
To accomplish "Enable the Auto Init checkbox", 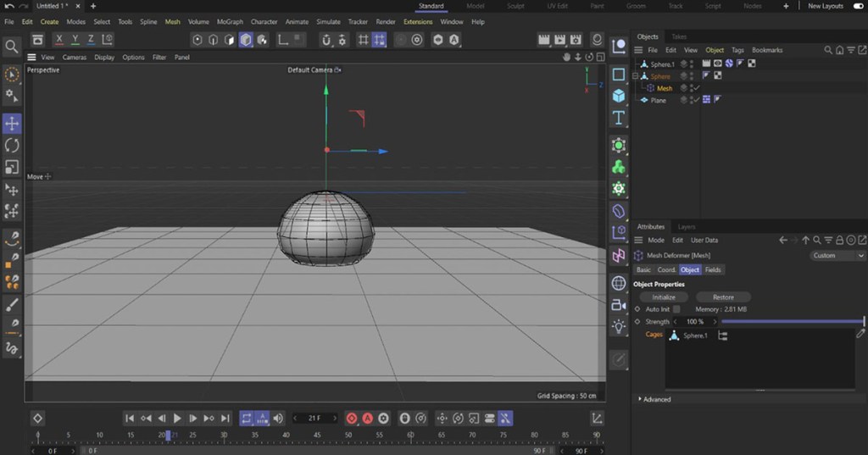I will (x=676, y=309).
